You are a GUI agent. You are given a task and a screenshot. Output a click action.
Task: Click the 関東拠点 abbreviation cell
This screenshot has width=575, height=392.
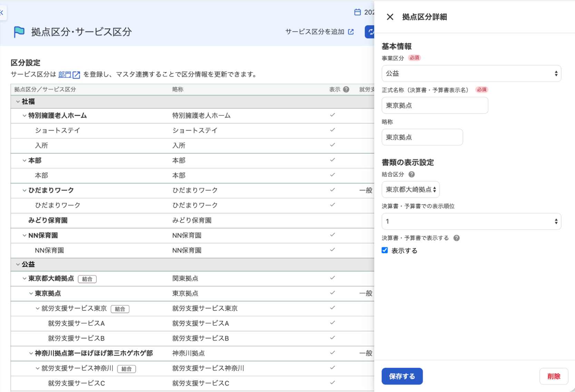[185, 278]
